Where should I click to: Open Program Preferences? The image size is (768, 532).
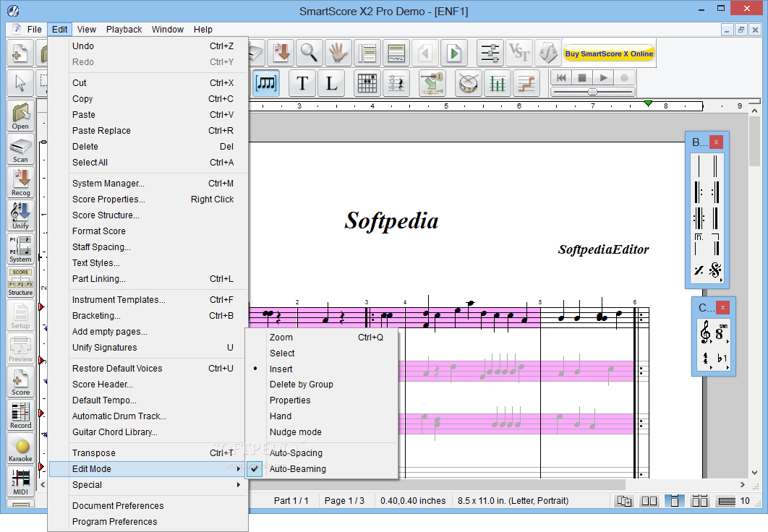tap(148, 522)
